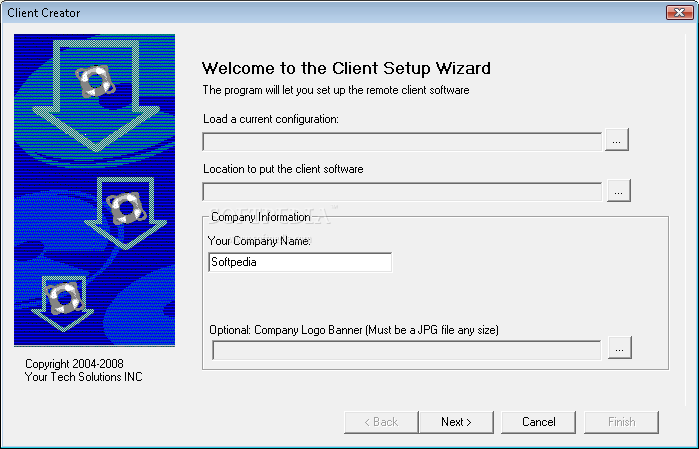This screenshot has height=449, width=699.
Task: Focus the Load a current configuration field
Action: pos(402,142)
